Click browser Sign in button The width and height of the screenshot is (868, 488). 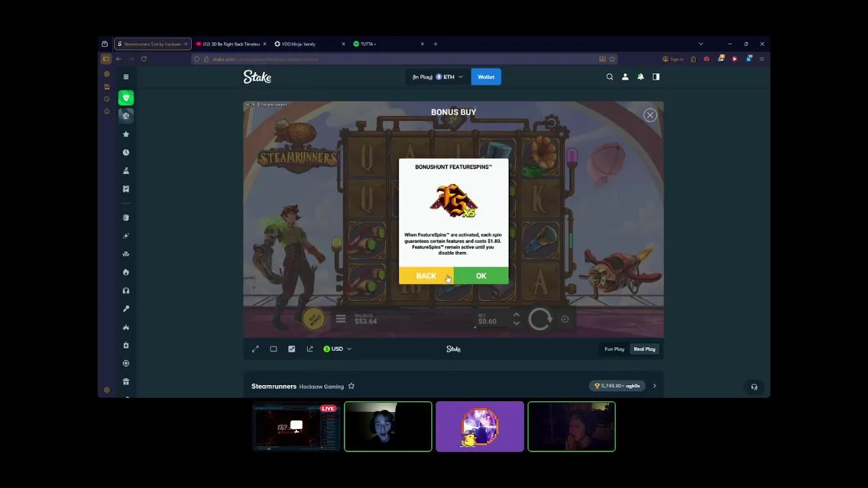673,59
